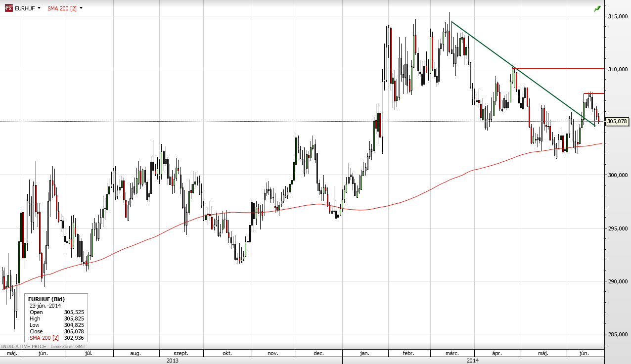Click the Low value 304,825
The width and height of the screenshot is (631, 364).
74,325
